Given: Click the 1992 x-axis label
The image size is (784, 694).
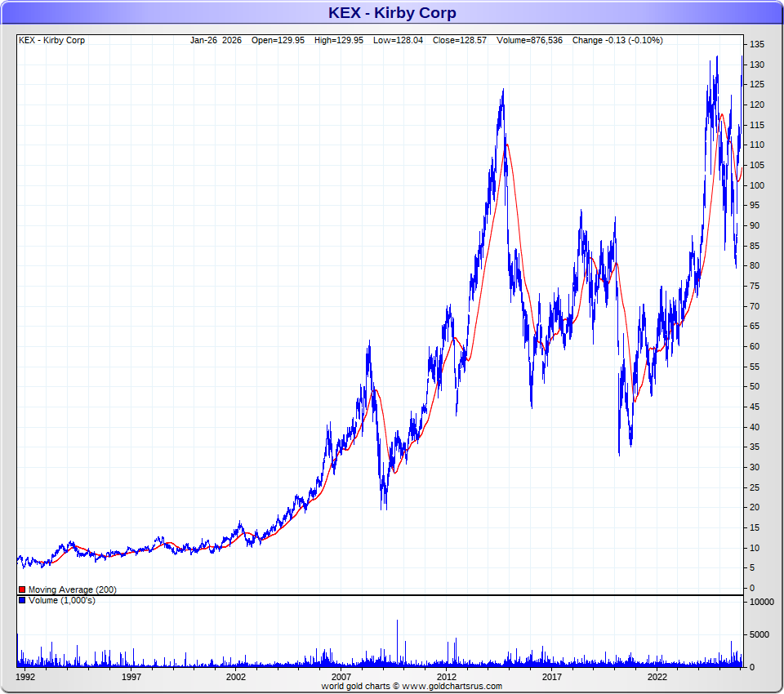Looking at the screenshot, I should click(x=25, y=677).
